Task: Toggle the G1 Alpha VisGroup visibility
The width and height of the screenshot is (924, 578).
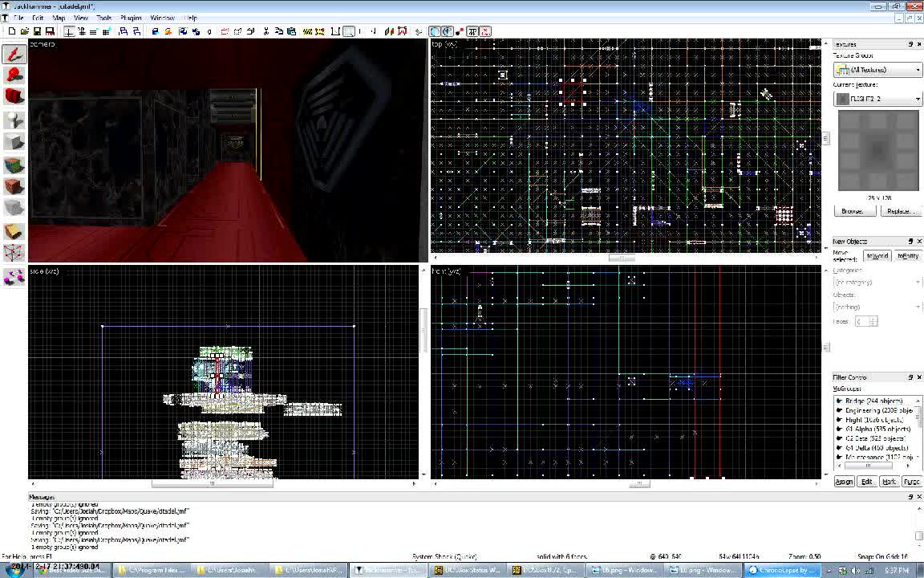Action: click(x=839, y=429)
